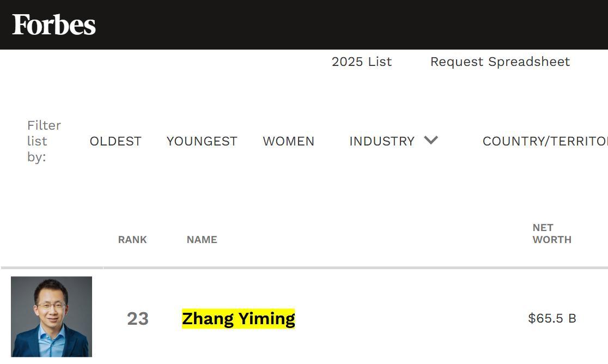This screenshot has height=364, width=608.
Task: Open the INDUSTRY filter label
Action: pyautogui.click(x=381, y=141)
